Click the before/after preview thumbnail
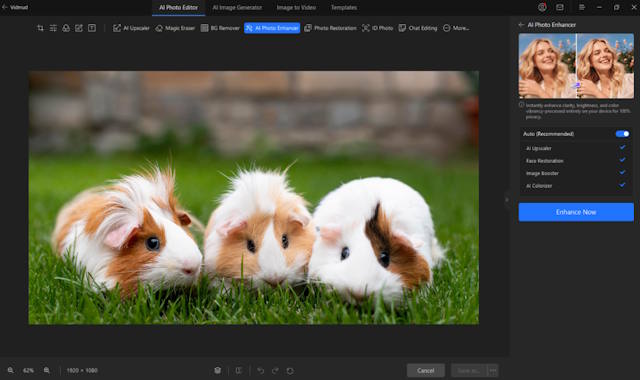 (x=576, y=66)
